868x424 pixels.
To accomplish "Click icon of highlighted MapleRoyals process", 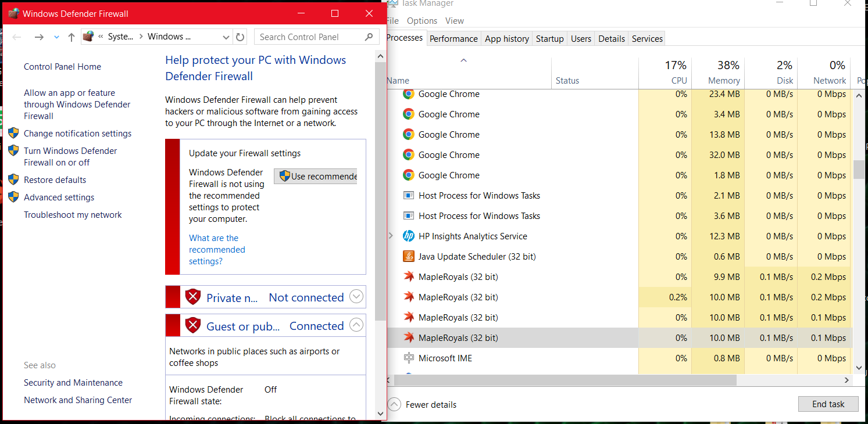I will (x=409, y=337).
